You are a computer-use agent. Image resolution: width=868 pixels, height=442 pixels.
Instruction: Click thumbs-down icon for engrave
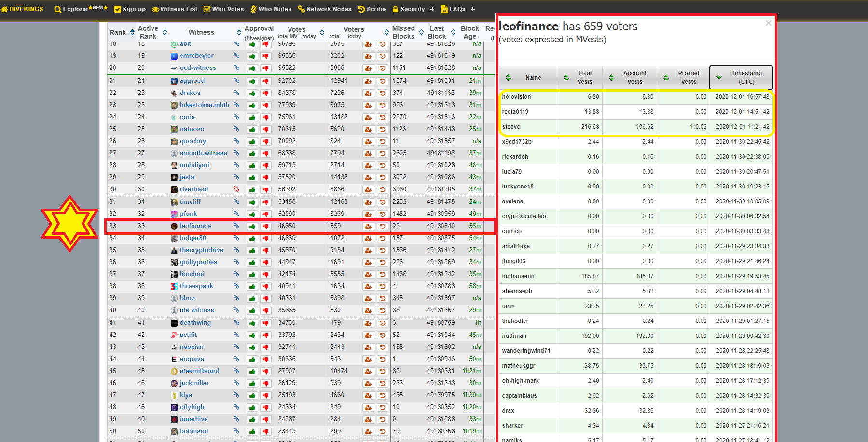pyautogui.click(x=265, y=359)
